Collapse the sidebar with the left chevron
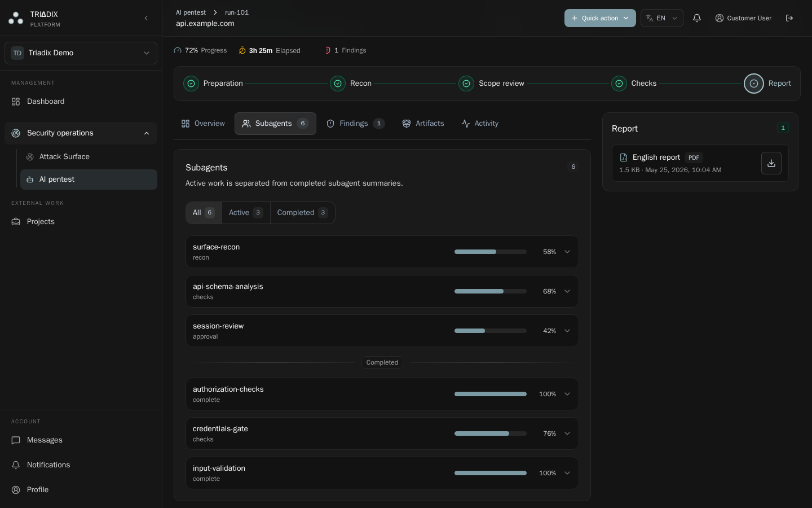Screen dimensions: 812x508 [x=146, y=18]
